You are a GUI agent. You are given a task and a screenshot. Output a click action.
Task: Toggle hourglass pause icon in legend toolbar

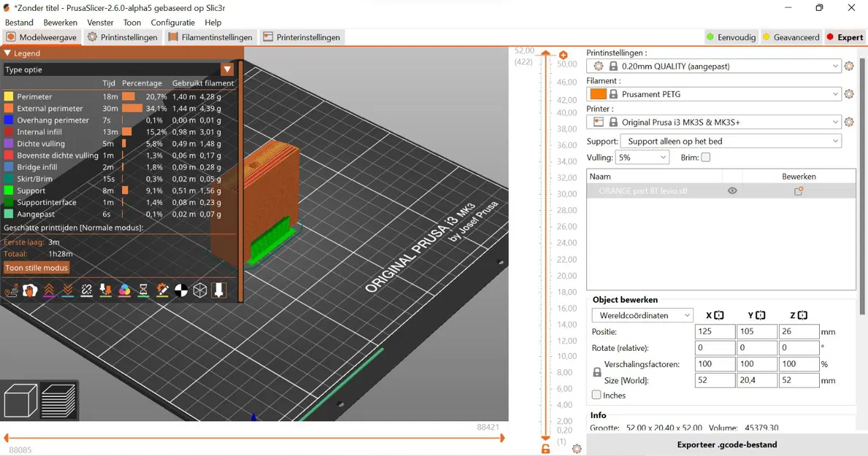click(x=144, y=290)
